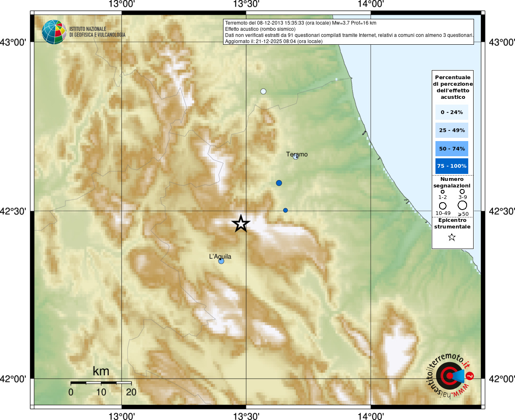Click the 10-49 reports circle in legend

(443, 205)
